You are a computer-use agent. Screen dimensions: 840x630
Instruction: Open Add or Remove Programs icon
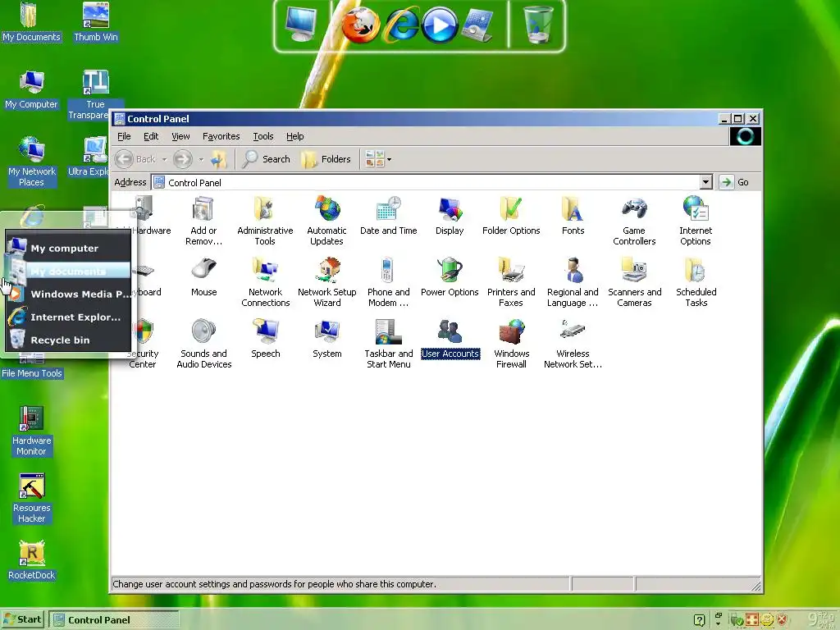pyautogui.click(x=203, y=221)
